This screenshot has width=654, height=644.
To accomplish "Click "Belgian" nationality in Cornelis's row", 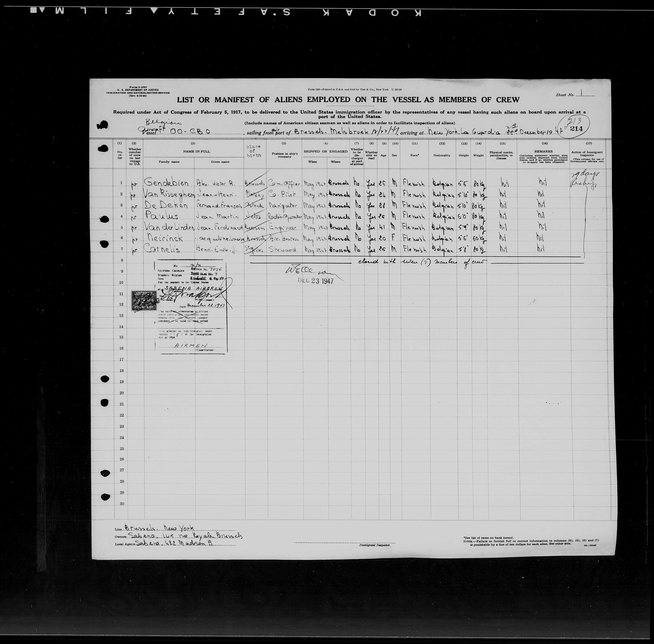I will 443,250.
